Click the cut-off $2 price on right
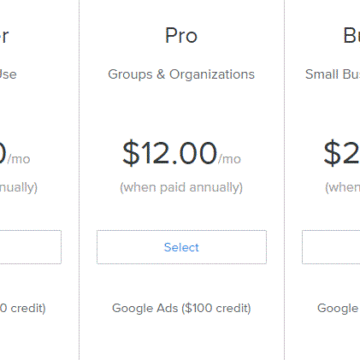The height and width of the screenshot is (360, 360). pos(342,154)
